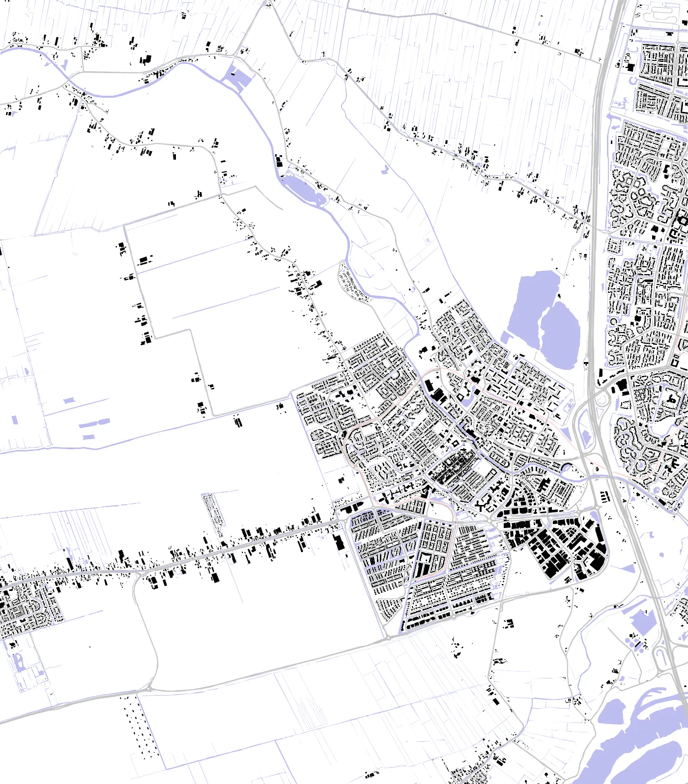Select the rectangular purple basin near the southeastern highway
This screenshot has width=688, height=784.
pyautogui.click(x=643, y=622)
